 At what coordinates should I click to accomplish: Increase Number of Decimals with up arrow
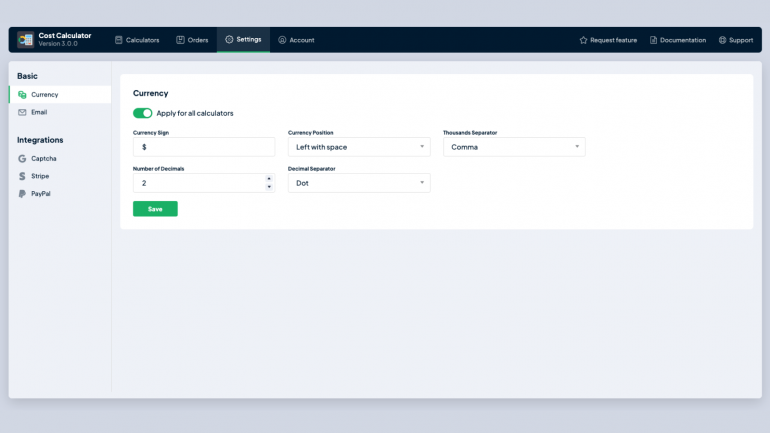[x=268, y=179]
